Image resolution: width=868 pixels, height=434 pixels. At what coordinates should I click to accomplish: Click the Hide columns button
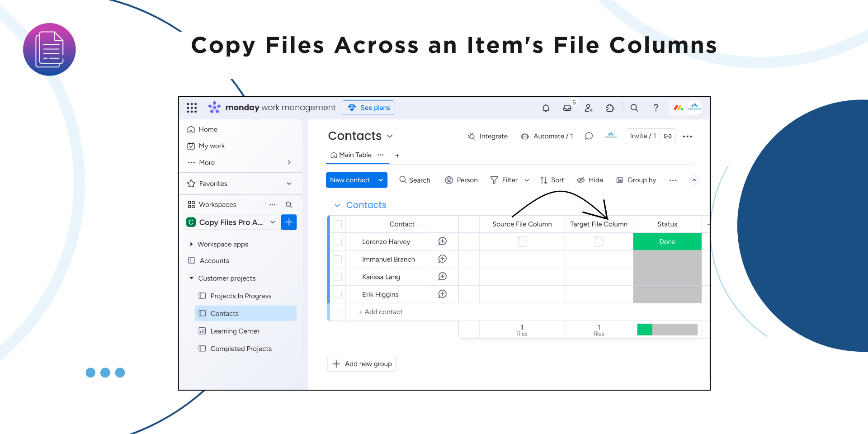coord(590,180)
